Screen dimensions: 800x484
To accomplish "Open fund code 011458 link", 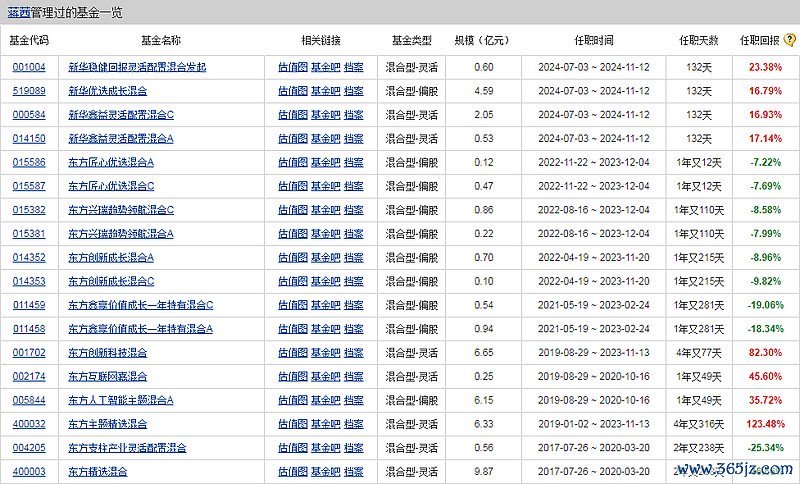I will tap(29, 329).
